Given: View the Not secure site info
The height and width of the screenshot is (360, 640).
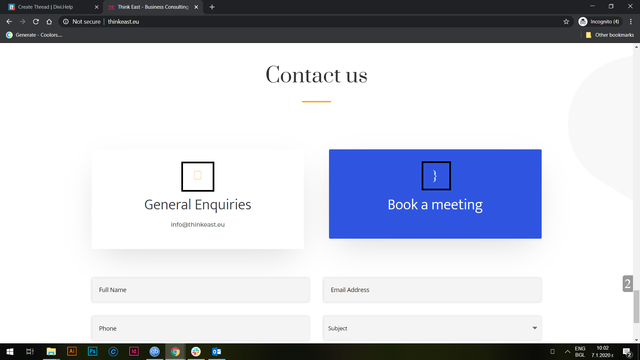Looking at the screenshot, I should (82, 22).
